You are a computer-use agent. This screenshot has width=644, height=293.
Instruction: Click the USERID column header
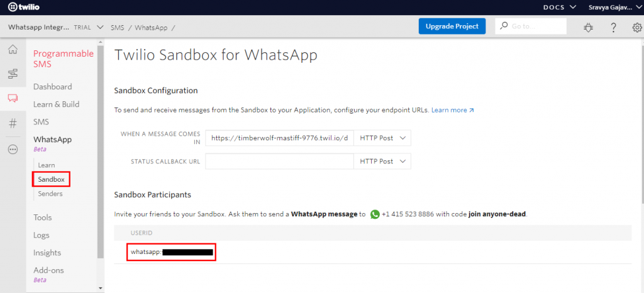pyautogui.click(x=142, y=233)
